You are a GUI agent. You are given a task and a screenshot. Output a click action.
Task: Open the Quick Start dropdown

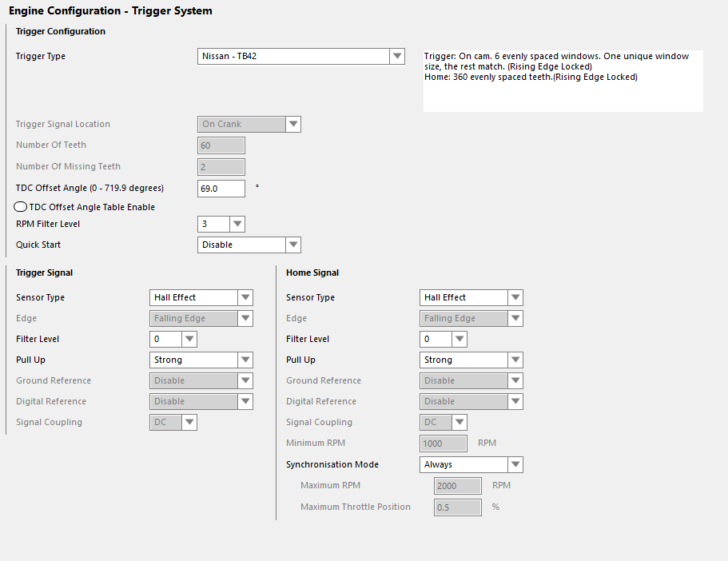[249, 245]
